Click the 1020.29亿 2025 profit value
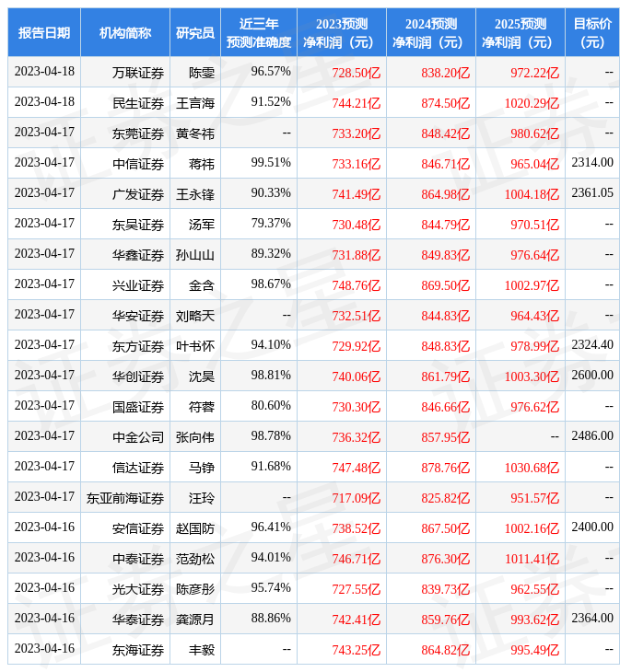This screenshot has height=672, width=620. pyautogui.click(x=532, y=103)
